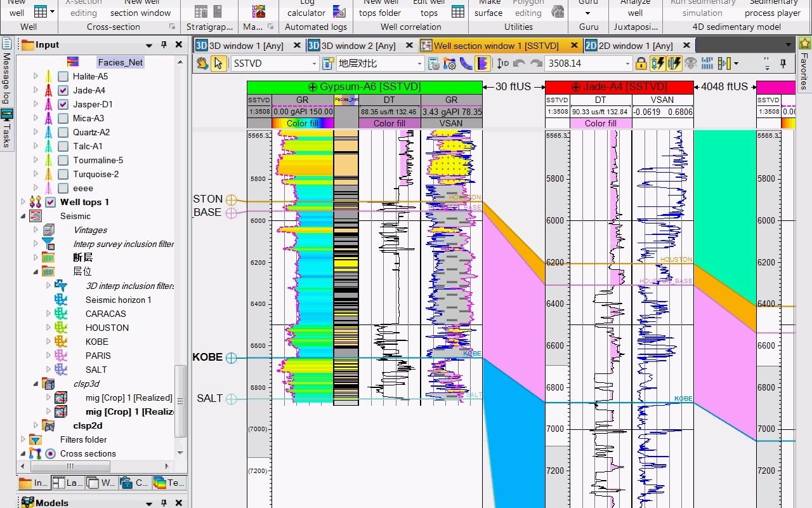This screenshot has width=812, height=508.
Task: Click the New well section window button
Action: 141,9
